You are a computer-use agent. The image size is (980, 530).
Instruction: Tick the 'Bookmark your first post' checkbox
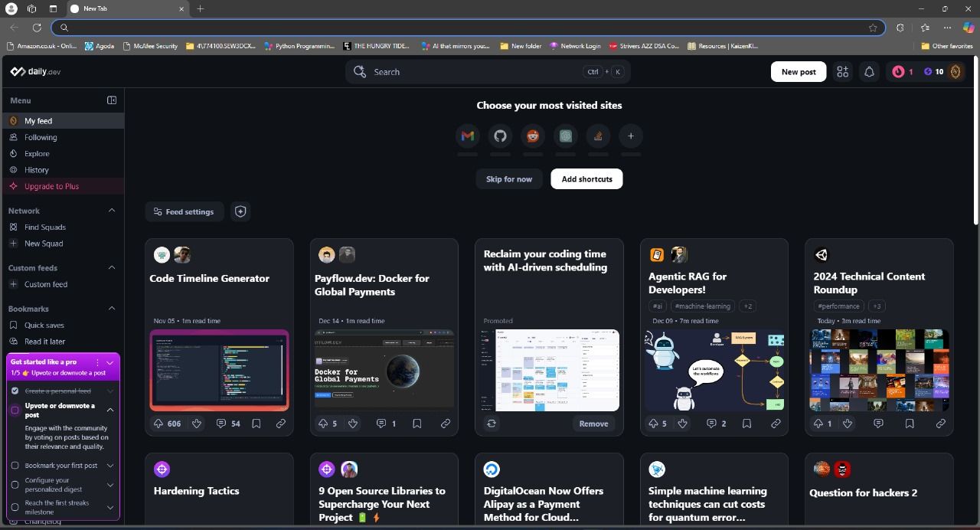tap(15, 466)
